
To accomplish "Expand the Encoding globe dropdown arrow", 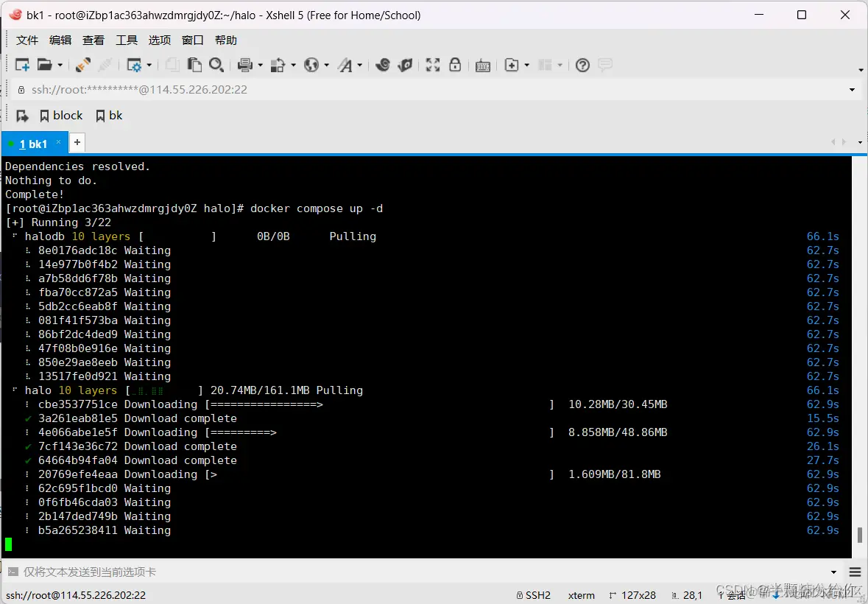I will click(327, 66).
